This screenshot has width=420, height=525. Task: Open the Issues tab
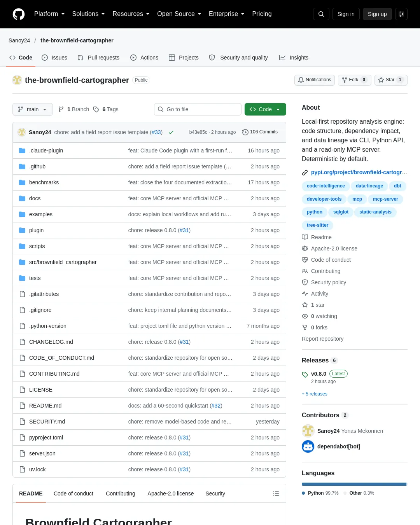click(54, 58)
